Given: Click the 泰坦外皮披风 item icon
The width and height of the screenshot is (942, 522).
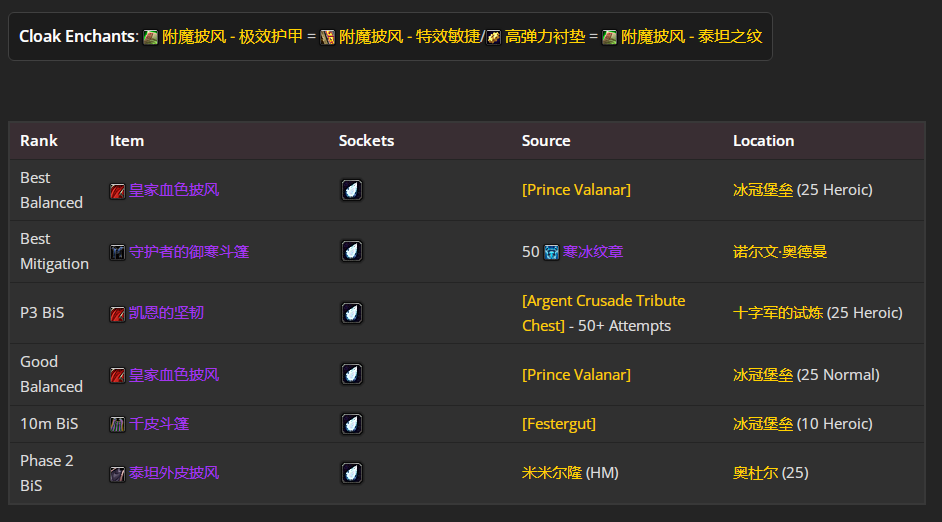Looking at the screenshot, I should pos(118,473).
